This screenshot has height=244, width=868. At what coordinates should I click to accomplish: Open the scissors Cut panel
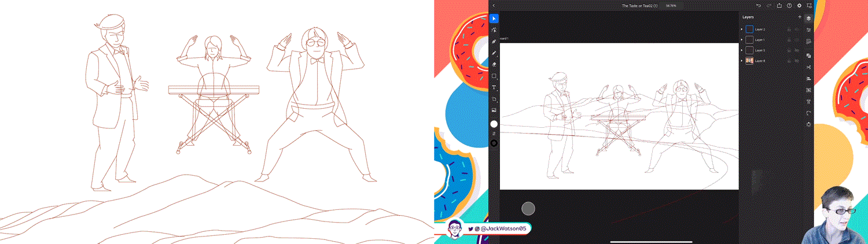[x=808, y=67]
